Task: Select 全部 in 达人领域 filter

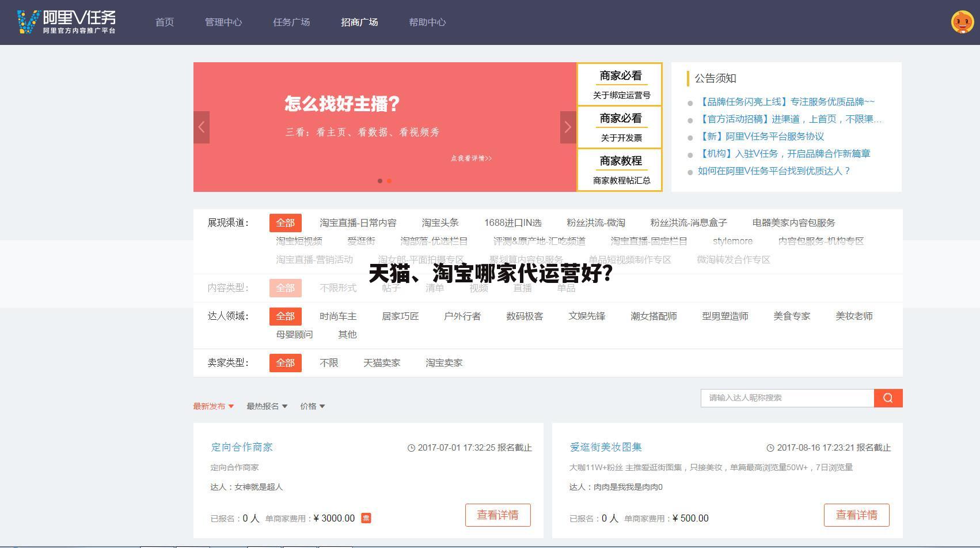Action: point(285,316)
